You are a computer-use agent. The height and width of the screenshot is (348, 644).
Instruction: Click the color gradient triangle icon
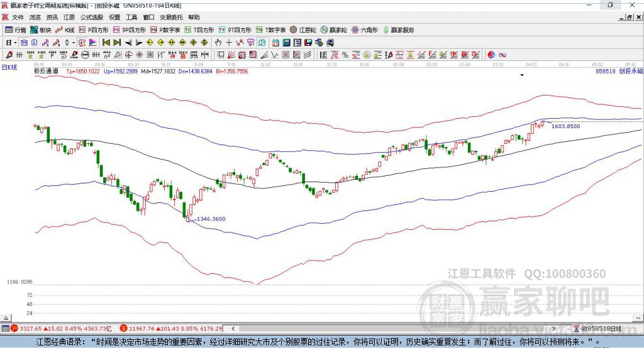click(x=93, y=43)
